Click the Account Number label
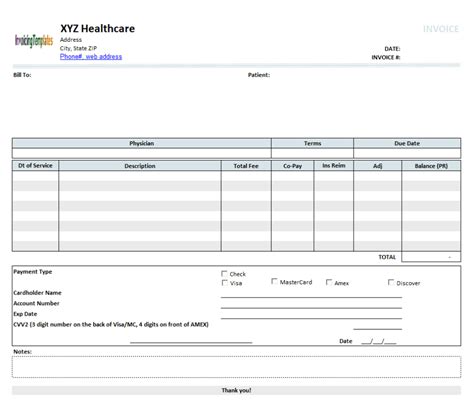 pyautogui.click(x=36, y=303)
